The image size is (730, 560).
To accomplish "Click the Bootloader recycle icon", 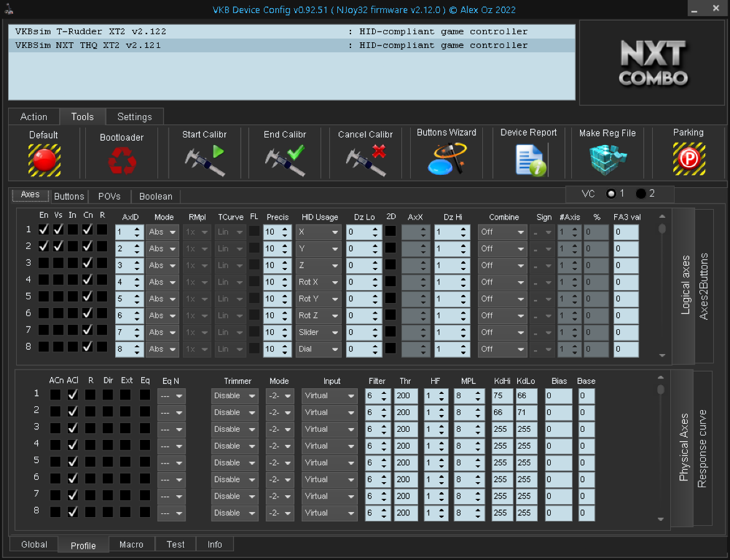I will pos(122,161).
